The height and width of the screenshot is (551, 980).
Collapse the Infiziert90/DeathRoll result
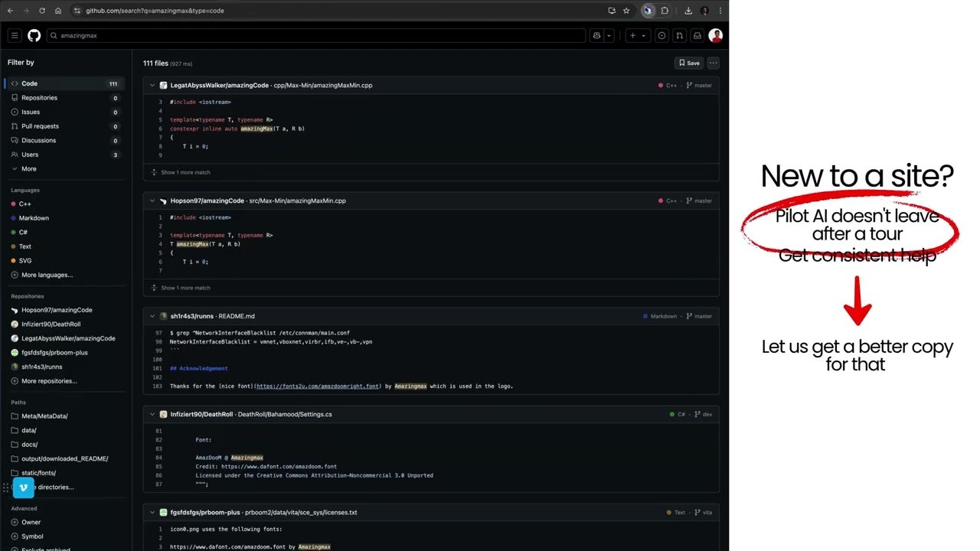coord(152,414)
